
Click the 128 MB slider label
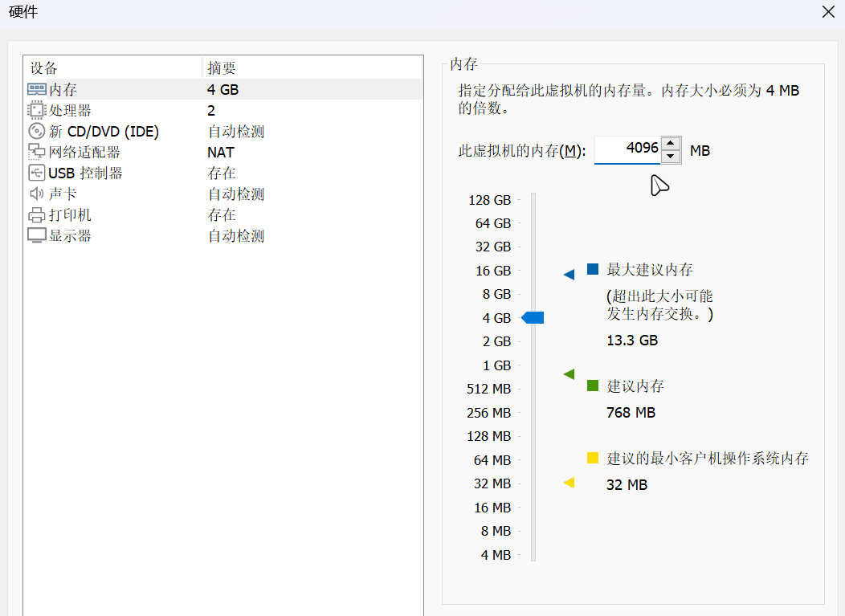tap(488, 436)
